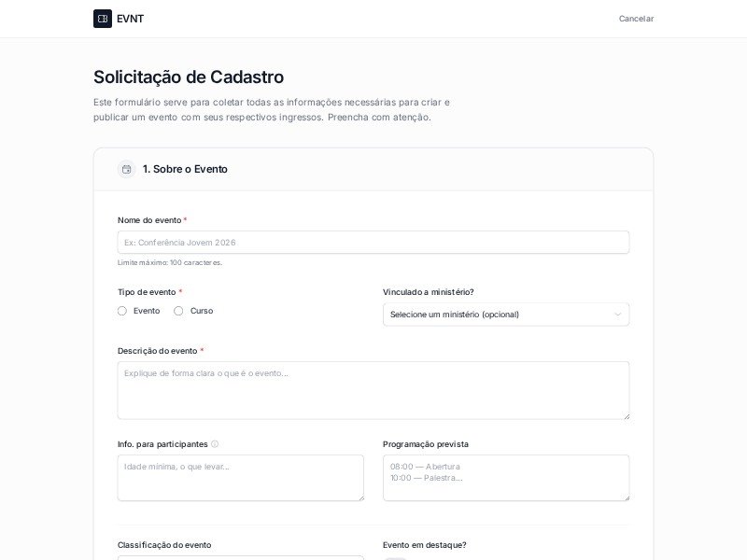Select the 'Curso' radio button
Screen dimensions: 747x560
tap(178, 311)
